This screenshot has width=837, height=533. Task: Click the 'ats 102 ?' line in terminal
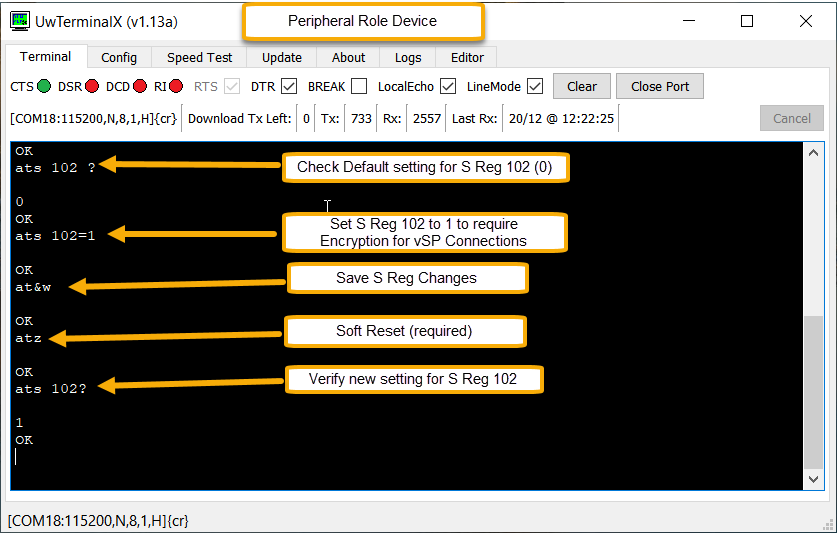click(55, 168)
